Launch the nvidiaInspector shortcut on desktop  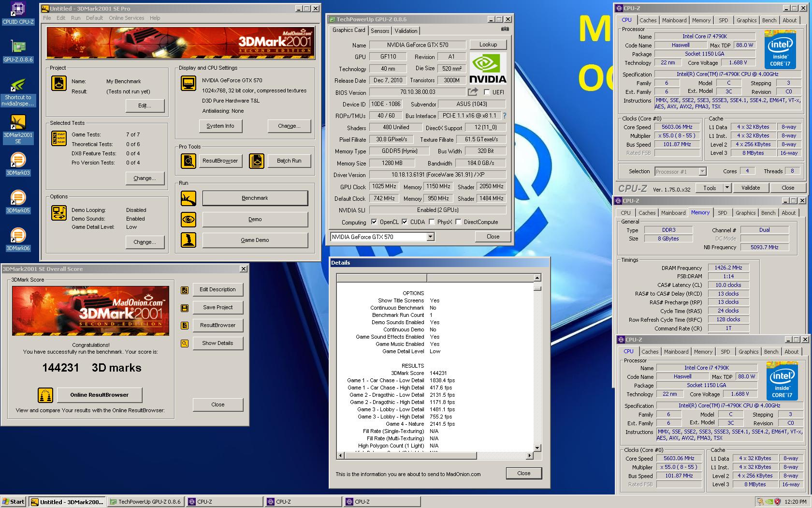pos(18,92)
